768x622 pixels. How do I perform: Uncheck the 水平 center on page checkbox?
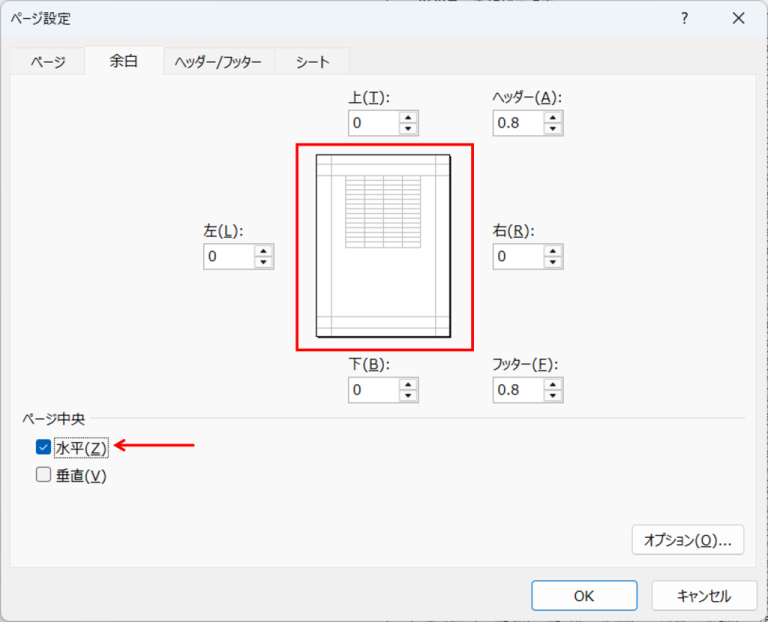(43, 447)
